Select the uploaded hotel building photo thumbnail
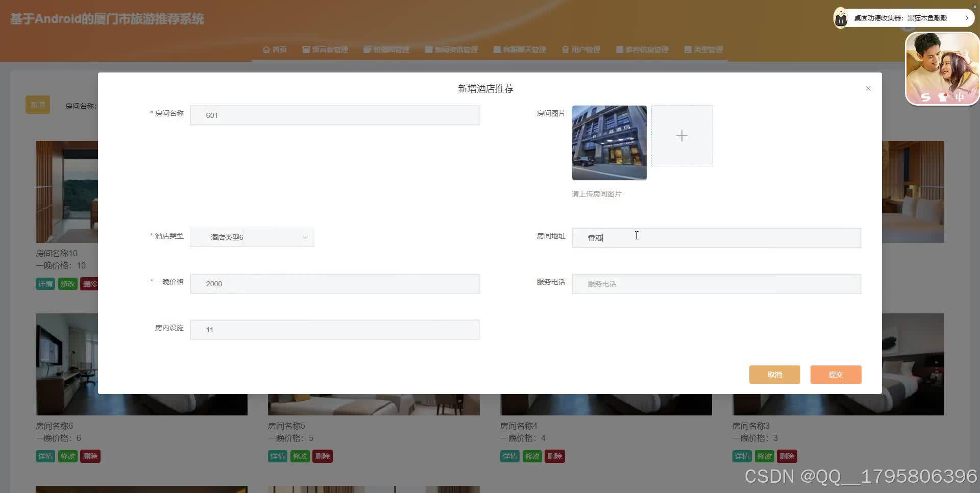 coord(609,143)
